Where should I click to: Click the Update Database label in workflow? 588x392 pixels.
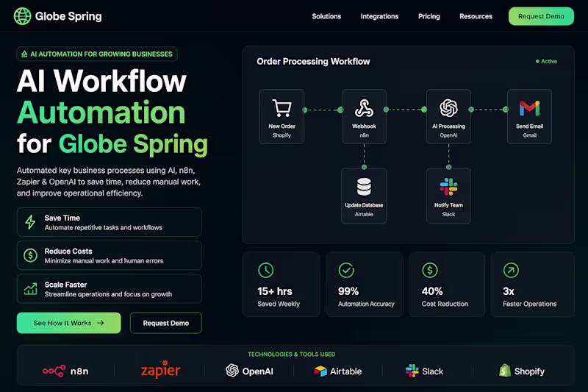pyautogui.click(x=364, y=205)
